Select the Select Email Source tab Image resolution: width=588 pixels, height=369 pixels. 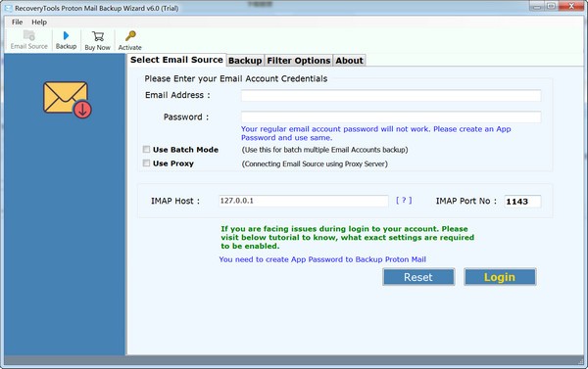coord(176,60)
